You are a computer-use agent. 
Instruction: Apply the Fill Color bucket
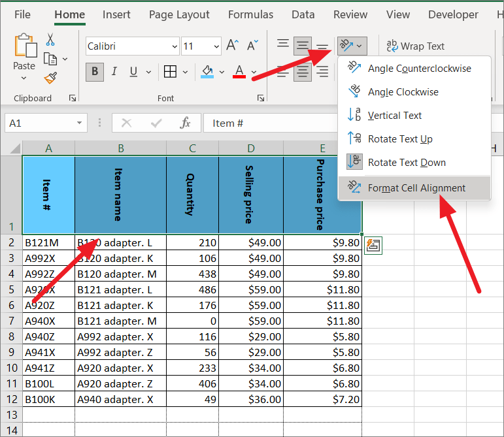207,72
